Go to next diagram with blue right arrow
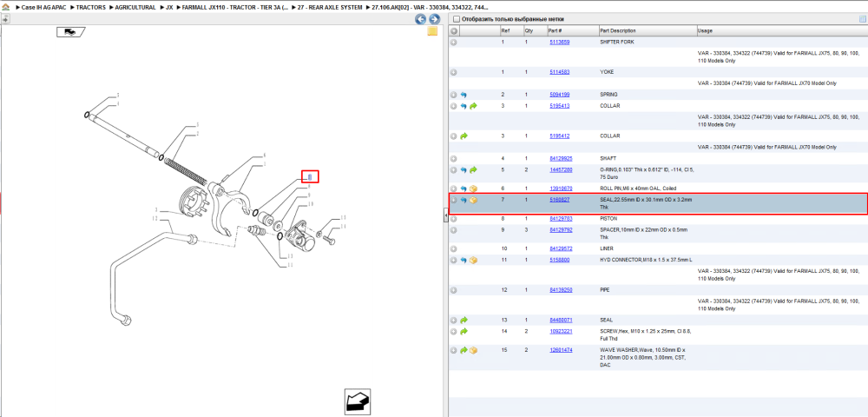Viewport: 868px width, 417px height. [x=435, y=19]
